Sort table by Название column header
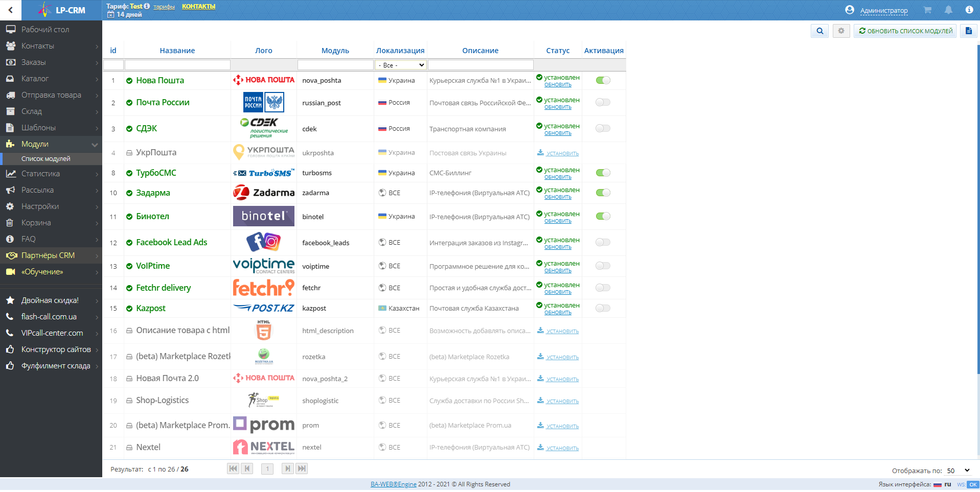The width and height of the screenshot is (980, 492). tap(177, 51)
